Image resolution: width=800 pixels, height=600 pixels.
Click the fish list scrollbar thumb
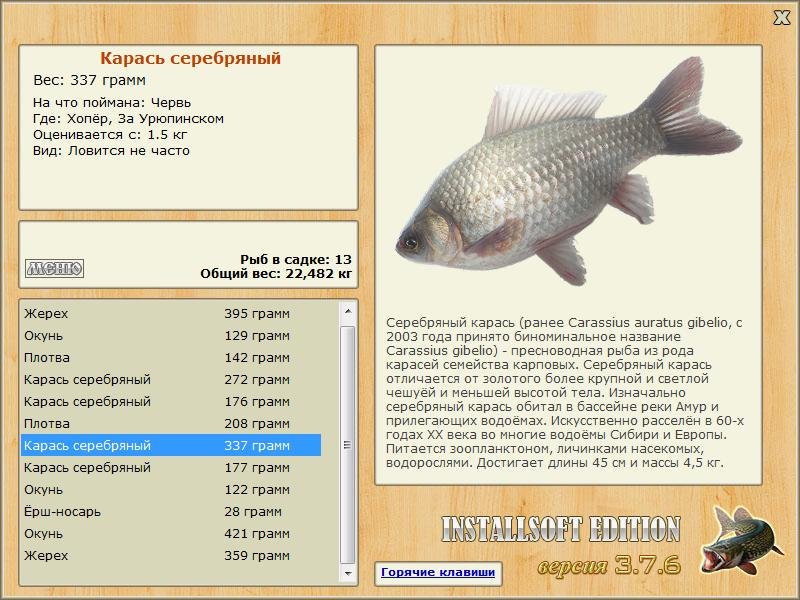pyautogui.click(x=348, y=445)
